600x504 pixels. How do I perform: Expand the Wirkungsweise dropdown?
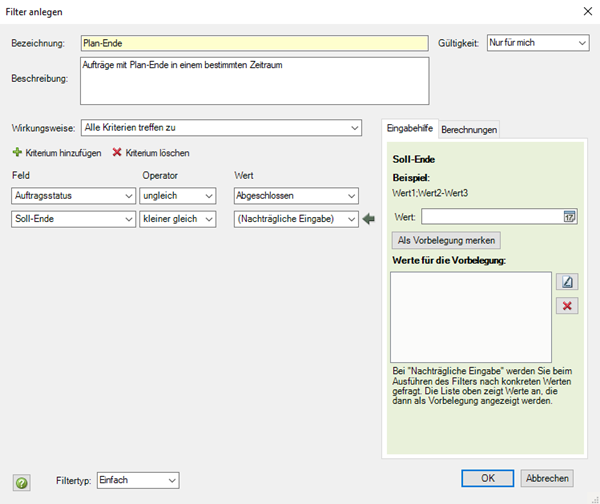221,128
